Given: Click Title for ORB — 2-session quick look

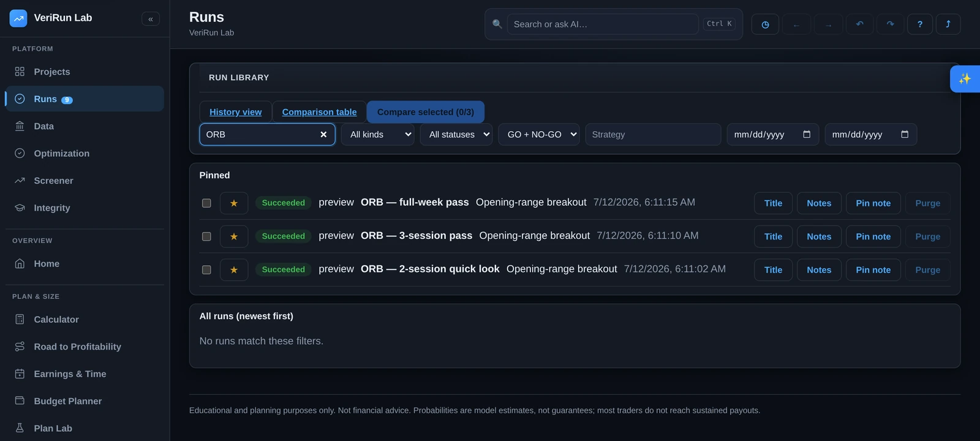Looking at the screenshot, I should (x=773, y=269).
